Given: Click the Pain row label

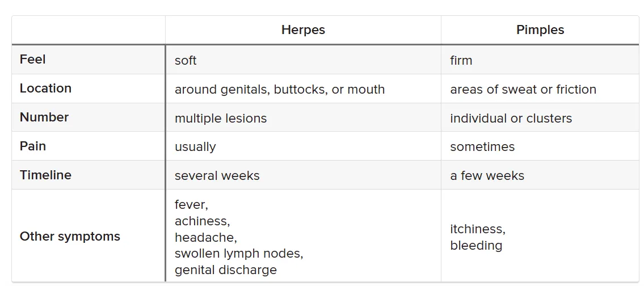Looking at the screenshot, I should pyautogui.click(x=33, y=146).
